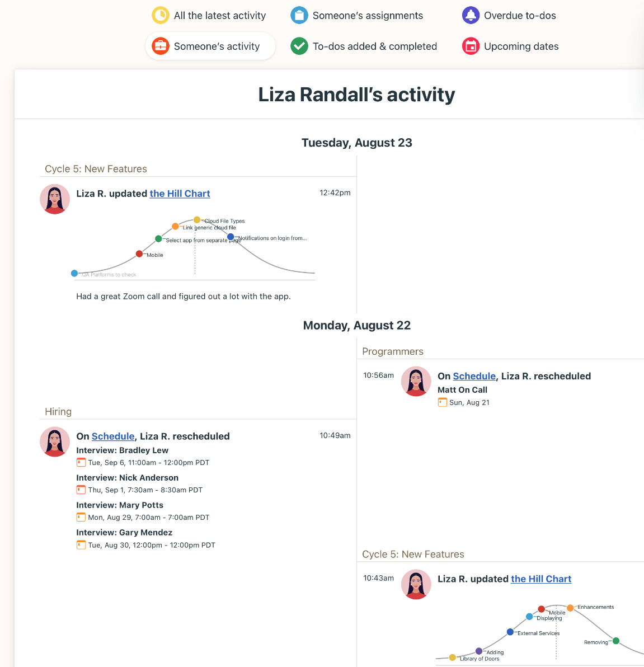Image resolution: width=644 pixels, height=667 pixels.
Task: Click Liza Randall's activity page title
Action: point(357,95)
